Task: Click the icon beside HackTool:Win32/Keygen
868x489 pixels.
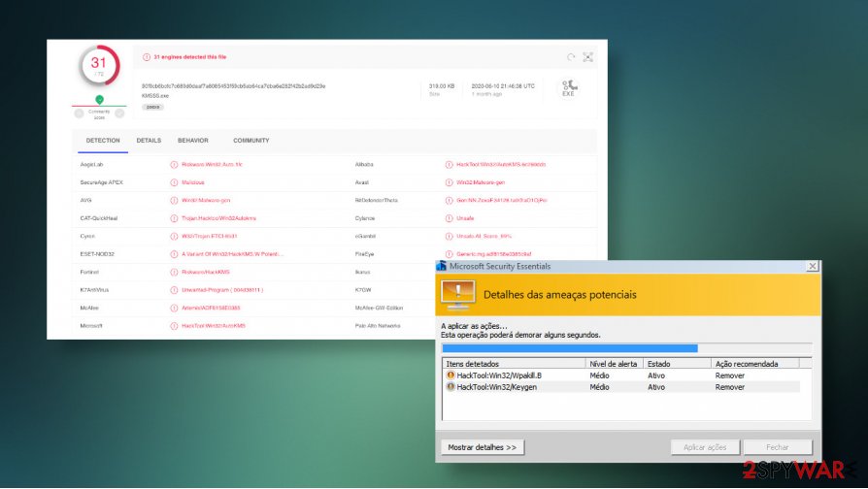Action: click(x=451, y=387)
